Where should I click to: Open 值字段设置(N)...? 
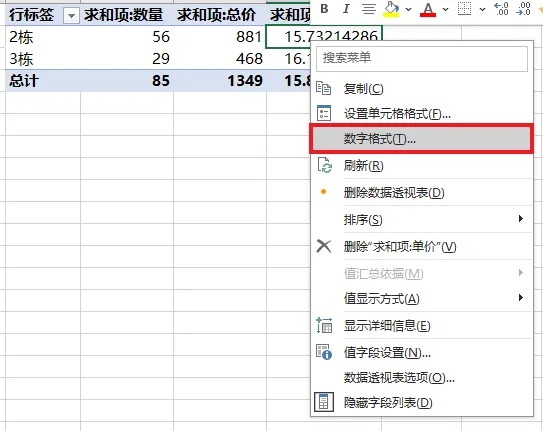click(x=422, y=353)
